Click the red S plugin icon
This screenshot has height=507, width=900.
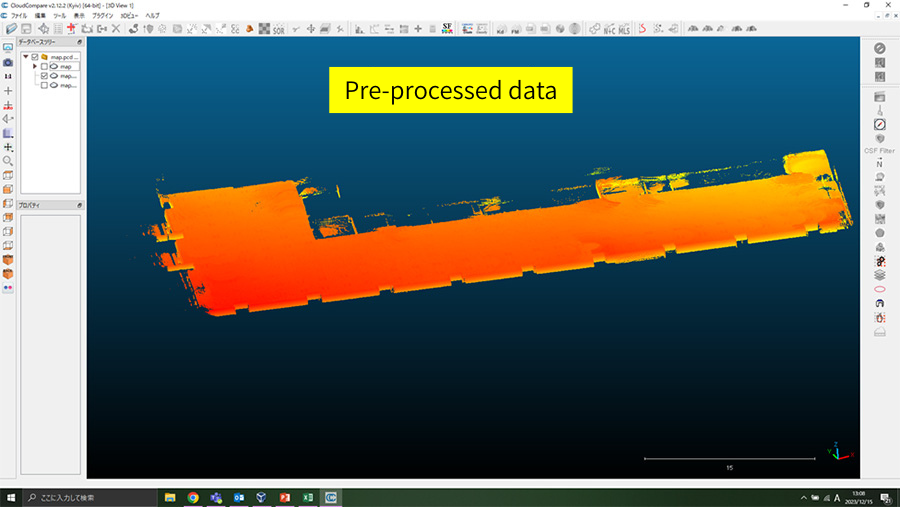click(643, 29)
